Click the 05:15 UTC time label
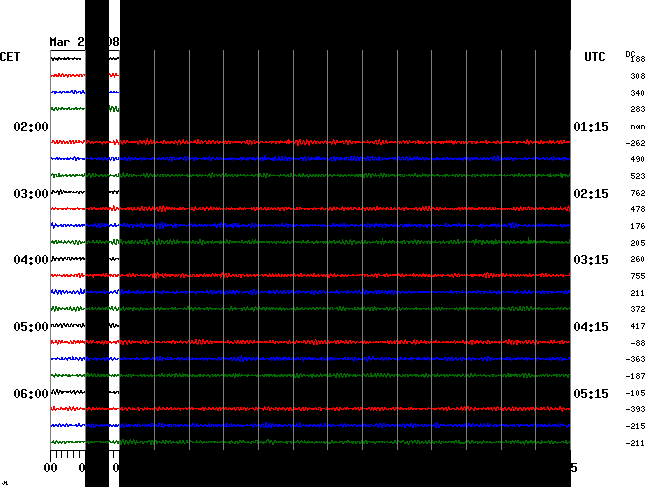Image resolution: width=650 pixels, height=494 pixels. click(591, 393)
